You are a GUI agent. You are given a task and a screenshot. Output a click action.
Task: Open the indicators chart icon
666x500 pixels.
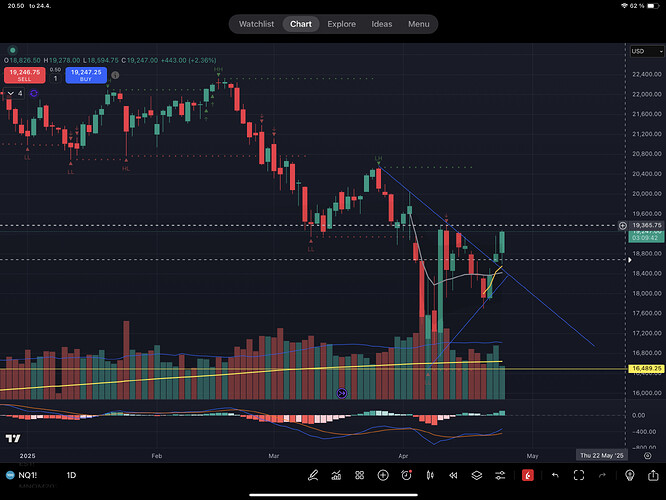click(x=336, y=476)
